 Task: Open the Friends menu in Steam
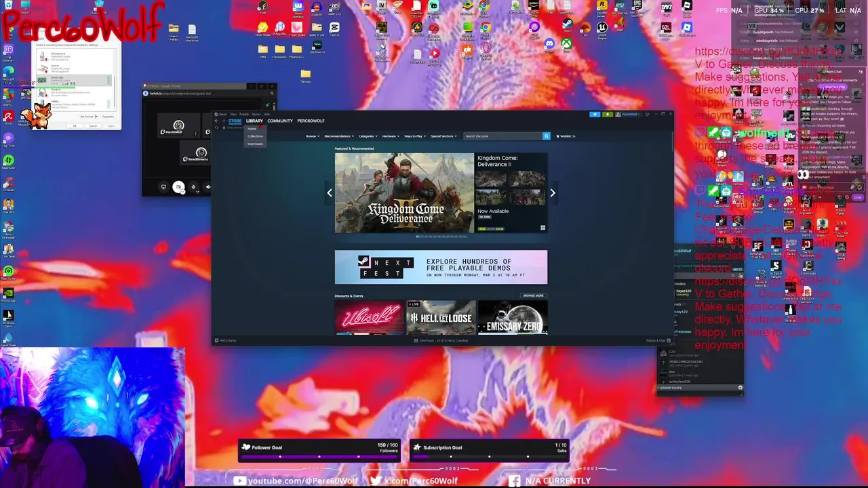click(244, 114)
